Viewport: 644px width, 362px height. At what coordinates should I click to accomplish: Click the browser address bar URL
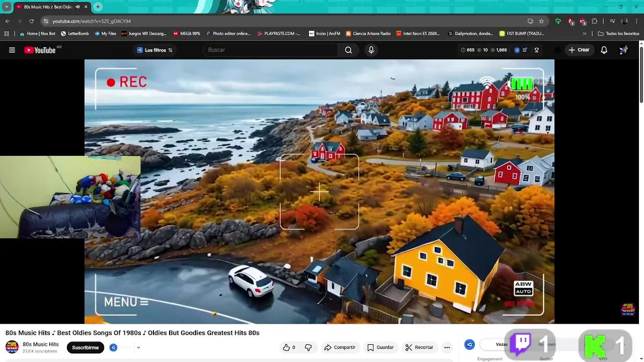(x=92, y=21)
